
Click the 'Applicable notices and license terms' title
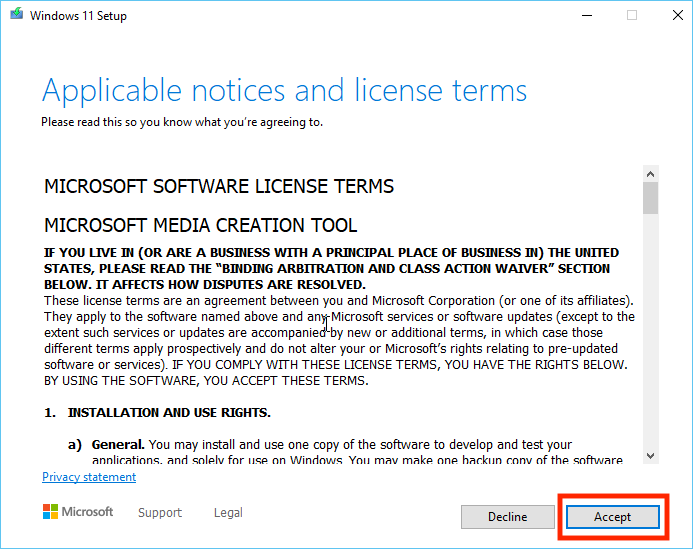coord(284,91)
